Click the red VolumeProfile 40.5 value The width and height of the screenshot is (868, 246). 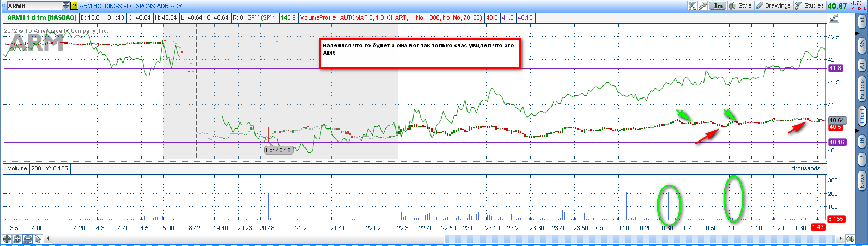pyautogui.click(x=492, y=17)
